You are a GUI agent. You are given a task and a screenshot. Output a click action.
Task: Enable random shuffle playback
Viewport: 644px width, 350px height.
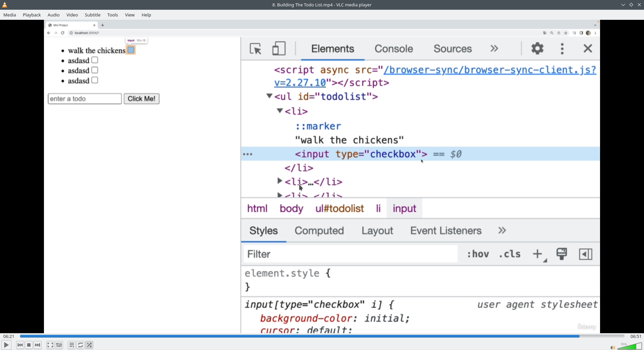tap(90, 345)
